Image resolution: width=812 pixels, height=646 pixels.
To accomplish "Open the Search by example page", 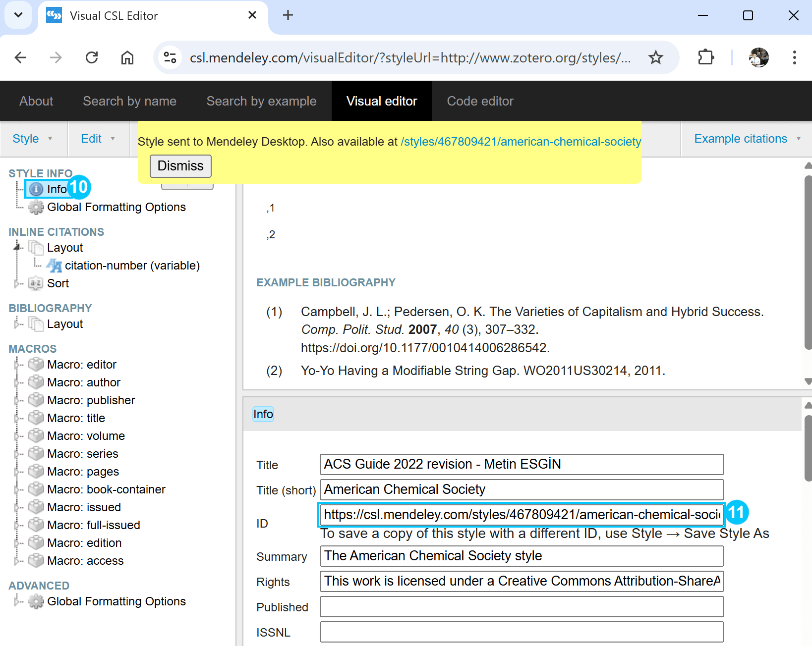I will [261, 101].
